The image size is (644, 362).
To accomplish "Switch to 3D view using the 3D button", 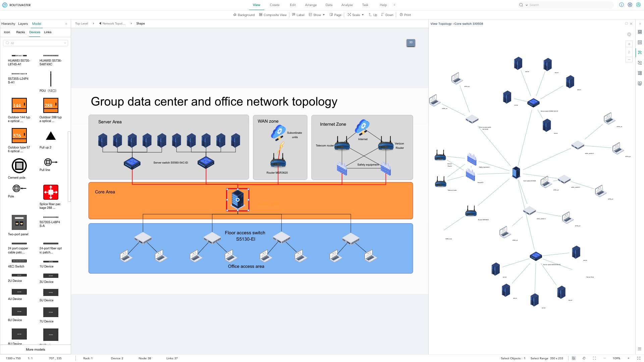I will point(411,43).
